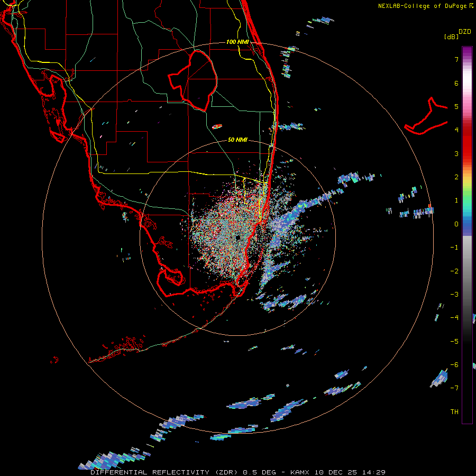Screen dimensions: 476x476
Task: Click the 1 dB value on scale
Action: click(x=456, y=200)
